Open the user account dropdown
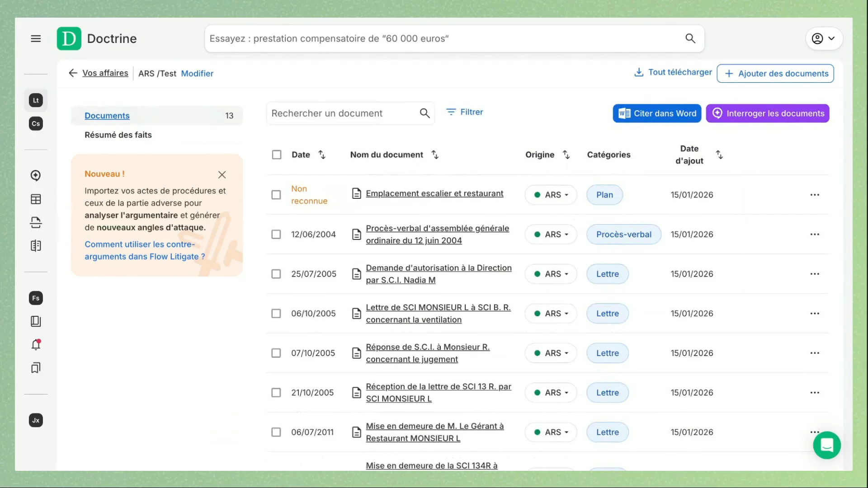The height and width of the screenshot is (488, 868). pos(823,39)
